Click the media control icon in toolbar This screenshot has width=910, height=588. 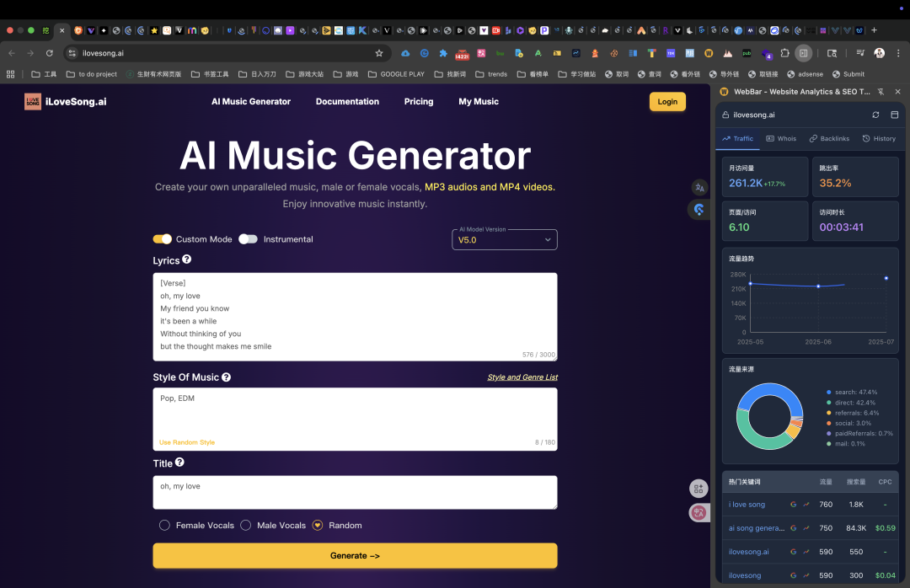tap(860, 53)
